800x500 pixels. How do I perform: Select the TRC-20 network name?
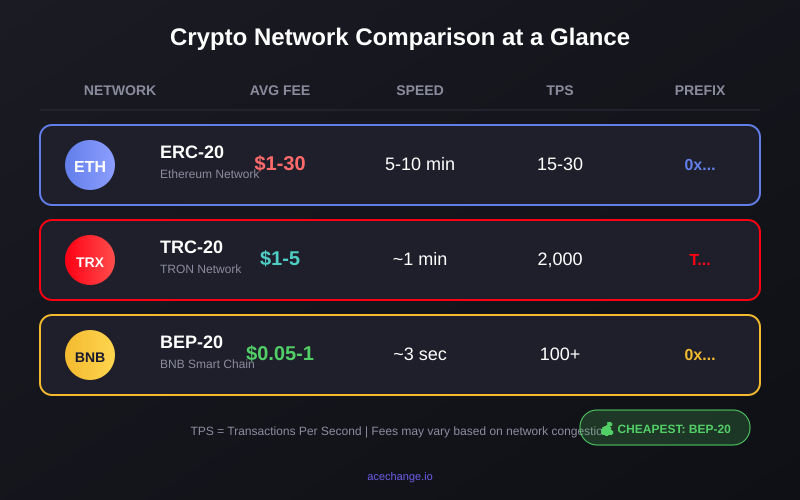click(191, 247)
